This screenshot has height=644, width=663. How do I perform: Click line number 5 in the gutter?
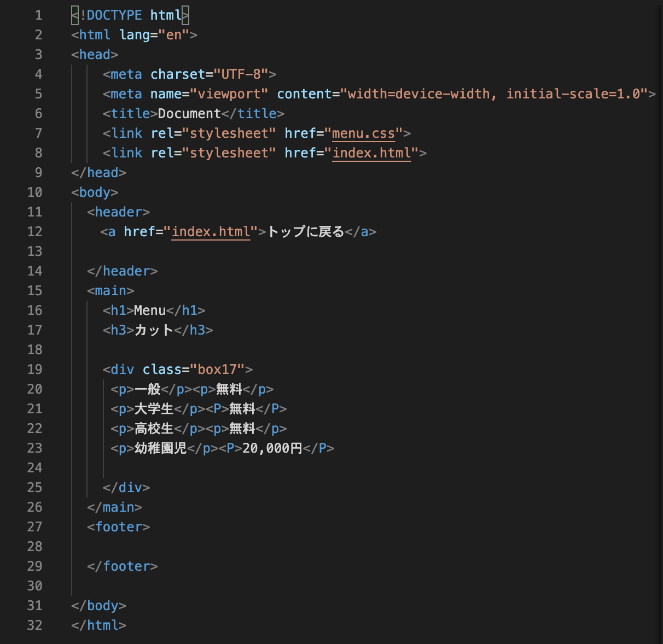tap(38, 94)
